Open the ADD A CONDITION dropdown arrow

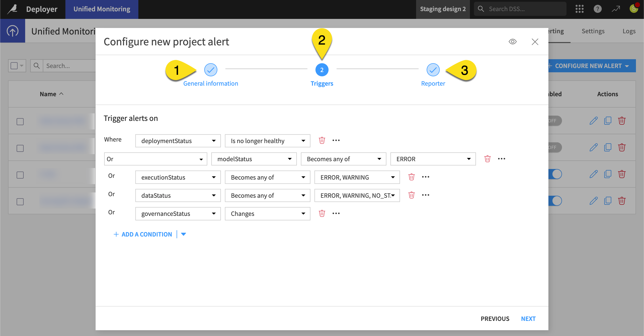183,234
